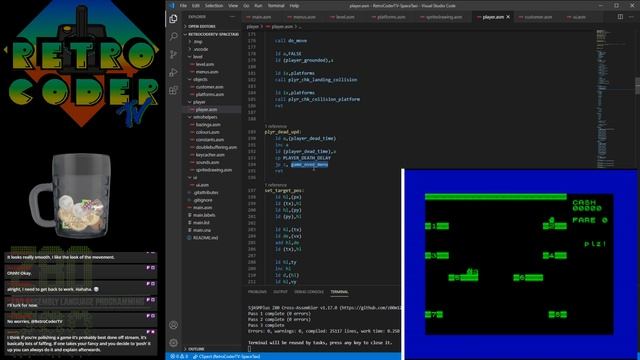Click the errors and warnings status bar indicator
The width and height of the screenshot is (640, 360).
(179, 356)
